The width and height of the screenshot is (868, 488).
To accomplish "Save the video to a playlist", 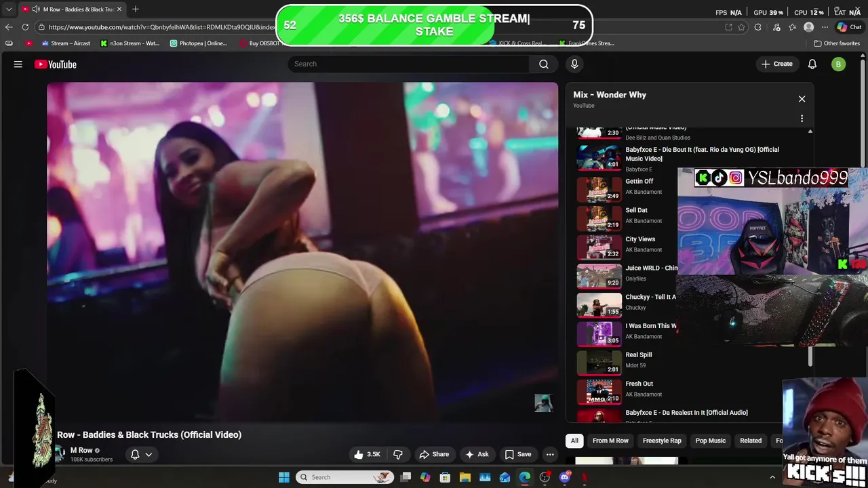I will coord(518,454).
